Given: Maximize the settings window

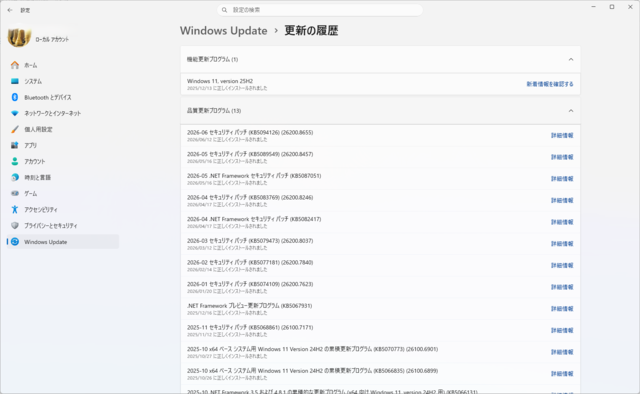Looking at the screenshot, I should (x=612, y=7).
